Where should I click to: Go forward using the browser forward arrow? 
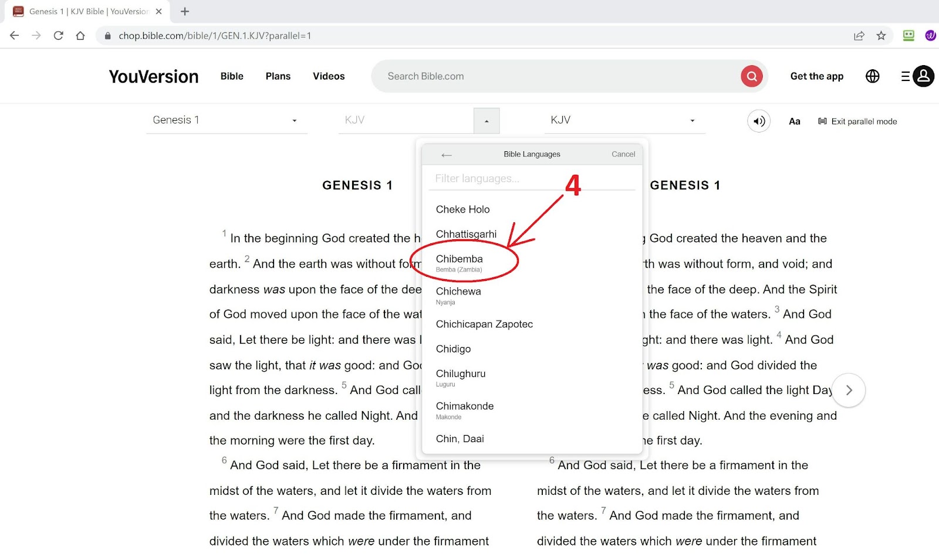click(x=36, y=36)
